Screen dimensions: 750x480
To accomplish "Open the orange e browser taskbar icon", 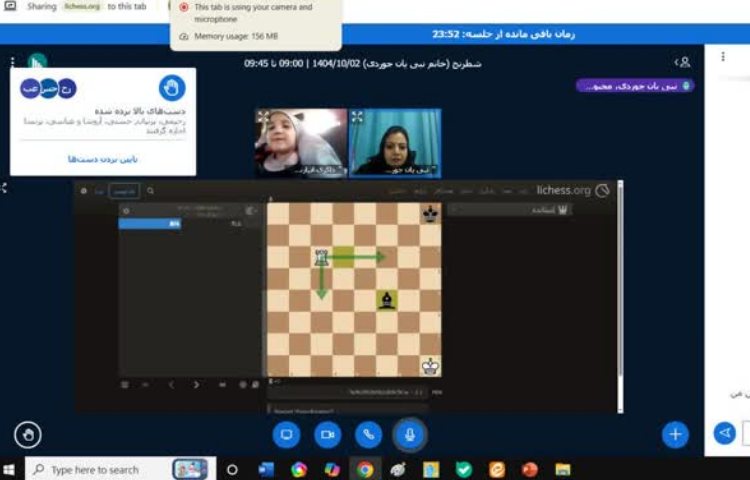I will point(496,470).
